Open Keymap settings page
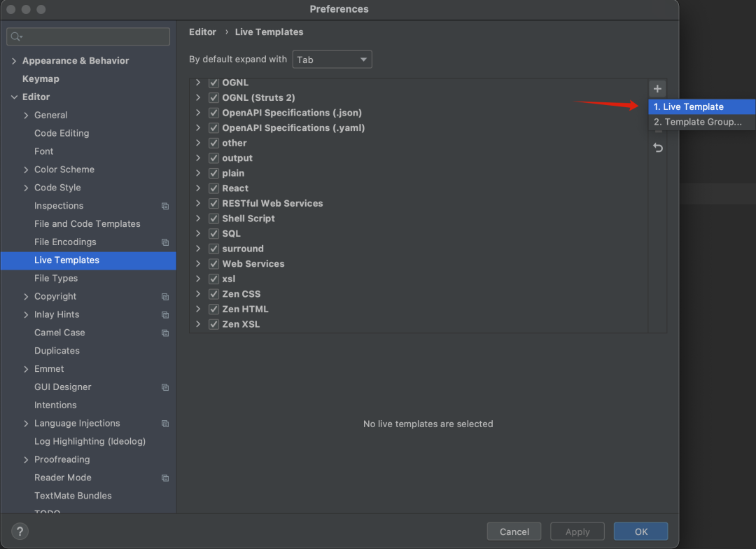This screenshot has height=549, width=756. [41, 78]
